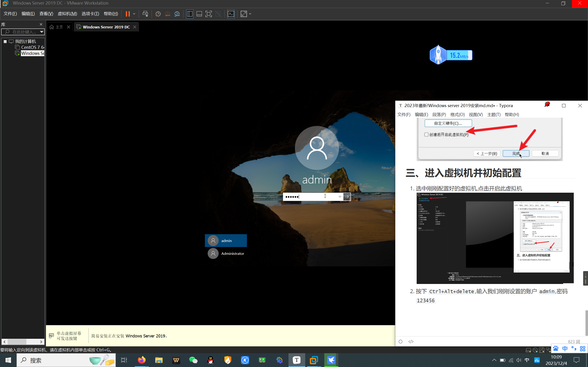Pause the virtual machine with orange pause icon

point(127,14)
